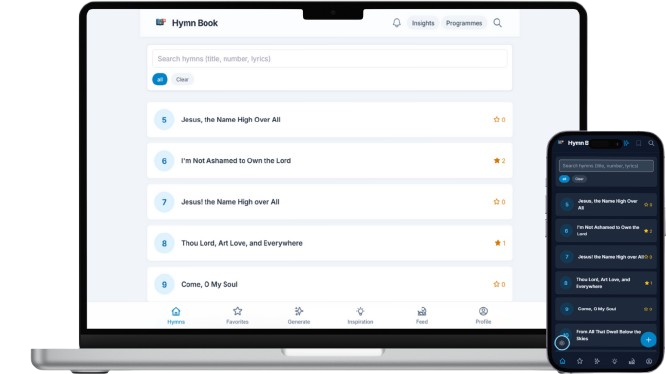Focus the laptop hymn search field
The height and width of the screenshot is (374, 666).
(330, 59)
